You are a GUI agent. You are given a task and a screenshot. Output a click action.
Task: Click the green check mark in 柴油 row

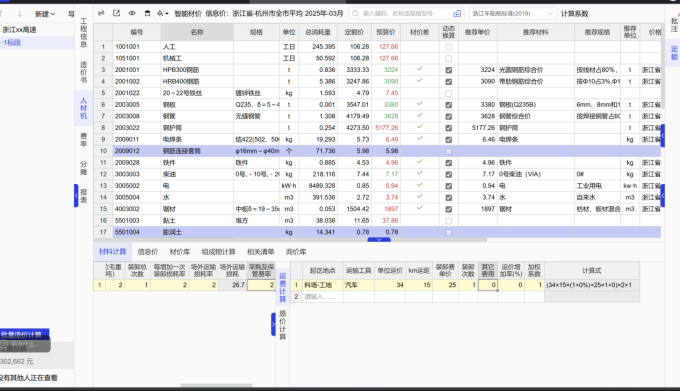point(419,173)
